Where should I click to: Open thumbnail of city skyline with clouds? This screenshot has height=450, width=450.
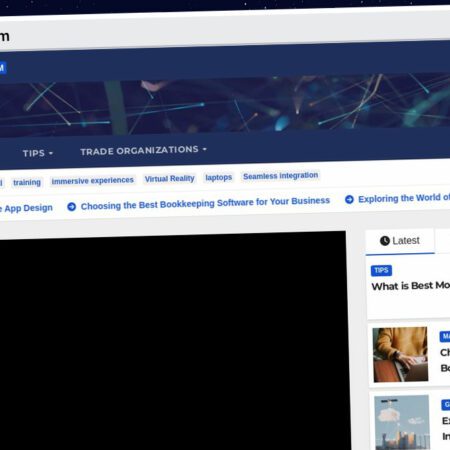click(402, 423)
